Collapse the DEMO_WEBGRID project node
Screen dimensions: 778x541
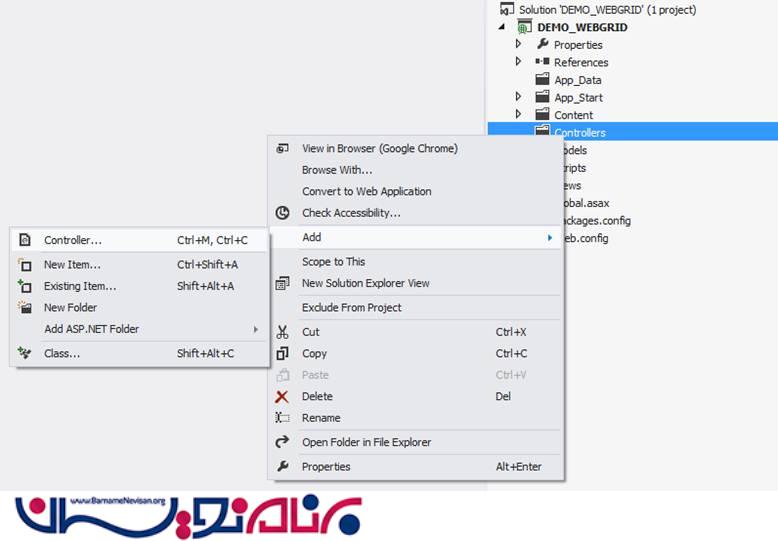tap(502, 27)
